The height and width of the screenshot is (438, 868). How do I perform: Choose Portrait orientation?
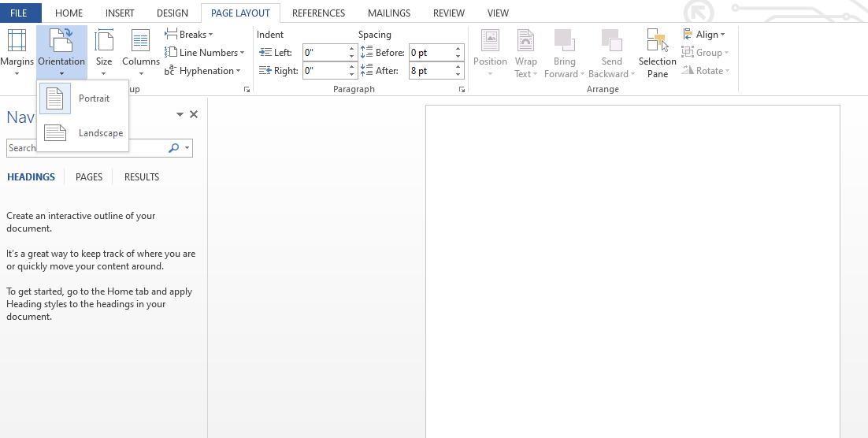click(x=83, y=98)
